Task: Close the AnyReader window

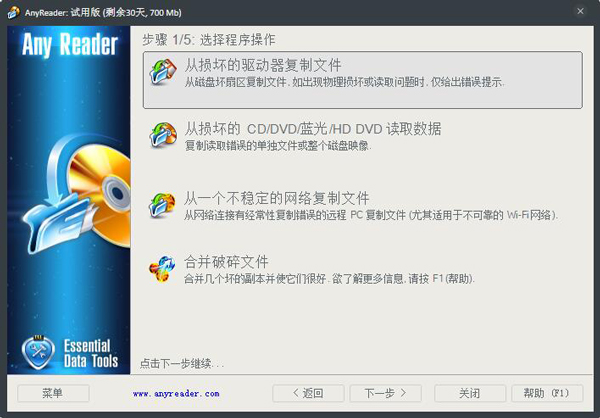Action: point(580,11)
